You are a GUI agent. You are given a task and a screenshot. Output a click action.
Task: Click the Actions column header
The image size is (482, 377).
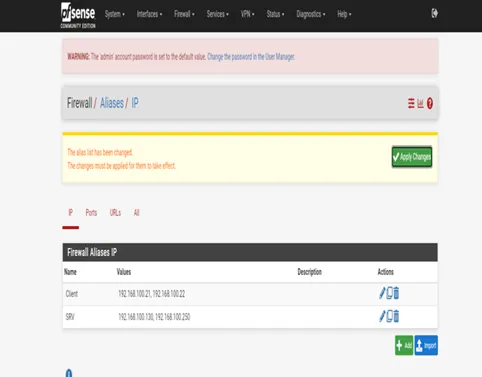[x=386, y=272]
